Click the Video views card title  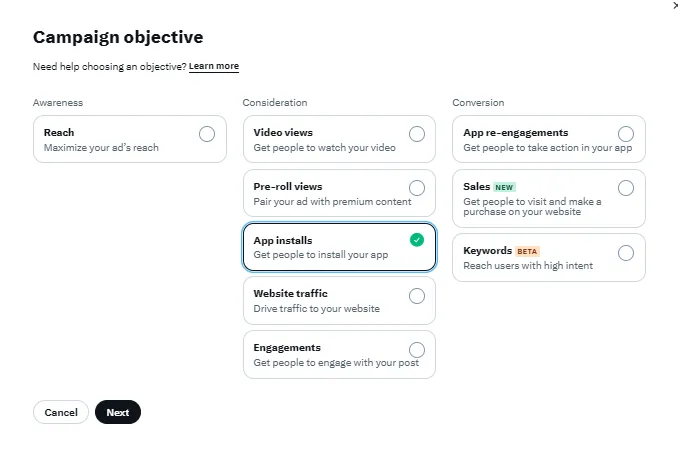[283, 132]
